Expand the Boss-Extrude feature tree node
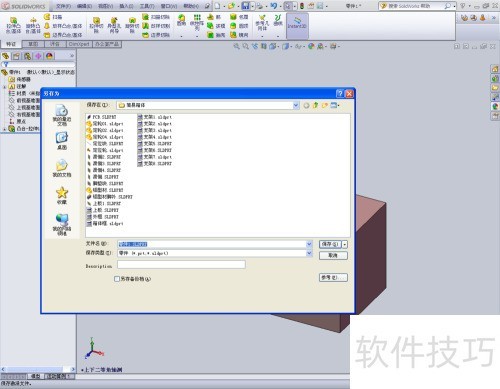500x389 pixels. coord(4,129)
